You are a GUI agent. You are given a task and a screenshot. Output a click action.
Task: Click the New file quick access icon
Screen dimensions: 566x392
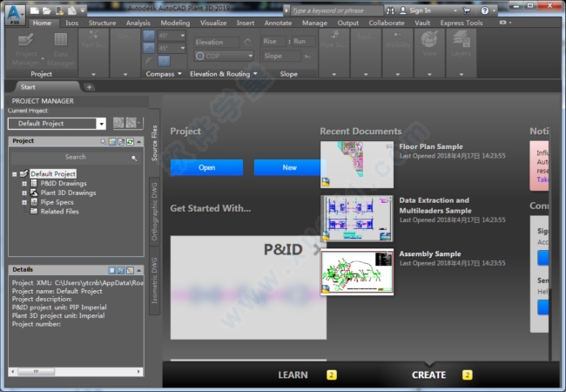[35, 10]
